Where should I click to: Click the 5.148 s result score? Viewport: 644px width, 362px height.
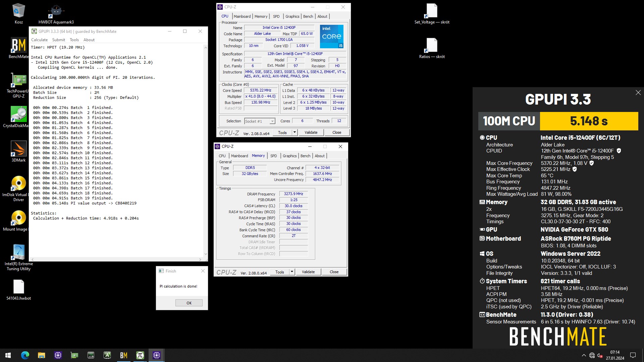point(589,121)
